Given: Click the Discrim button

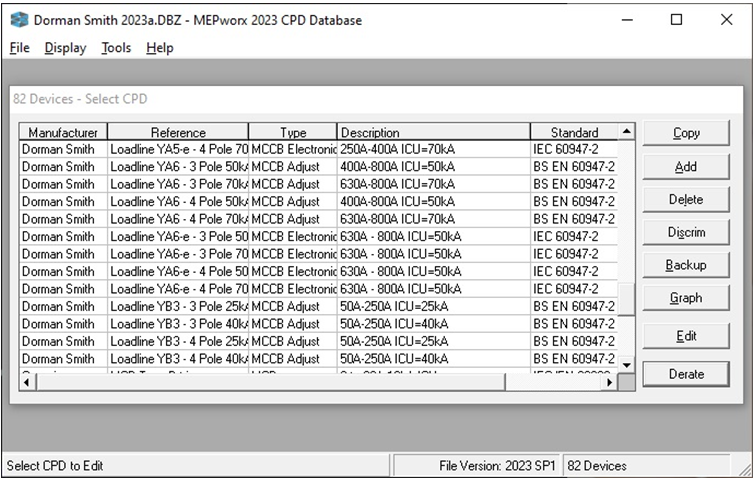Looking at the screenshot, I should [686, 232].
